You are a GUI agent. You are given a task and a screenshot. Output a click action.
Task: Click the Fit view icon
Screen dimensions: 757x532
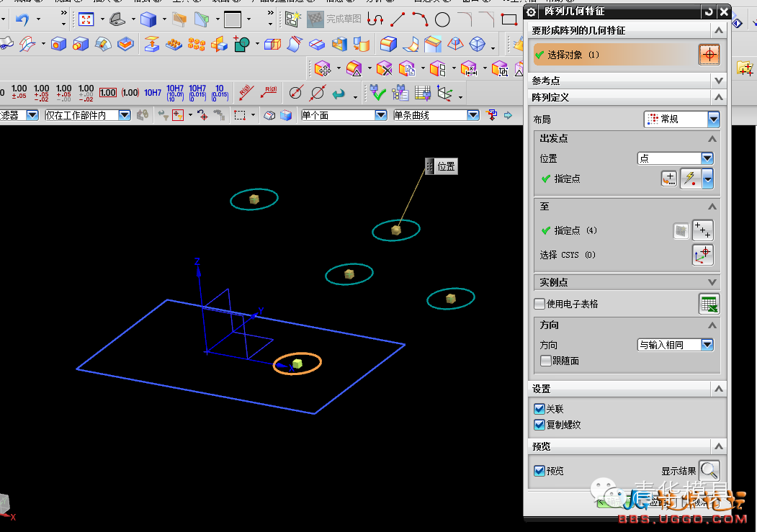86,19
